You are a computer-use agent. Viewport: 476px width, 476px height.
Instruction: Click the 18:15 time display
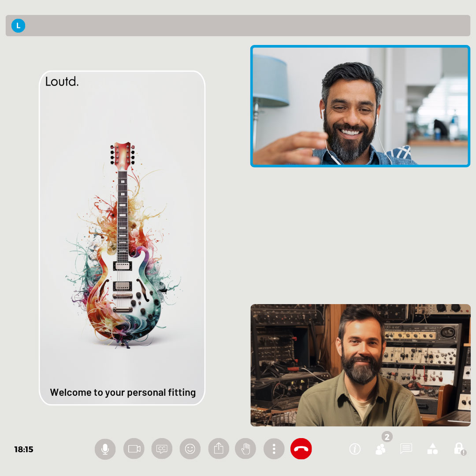tap(24, 449)
